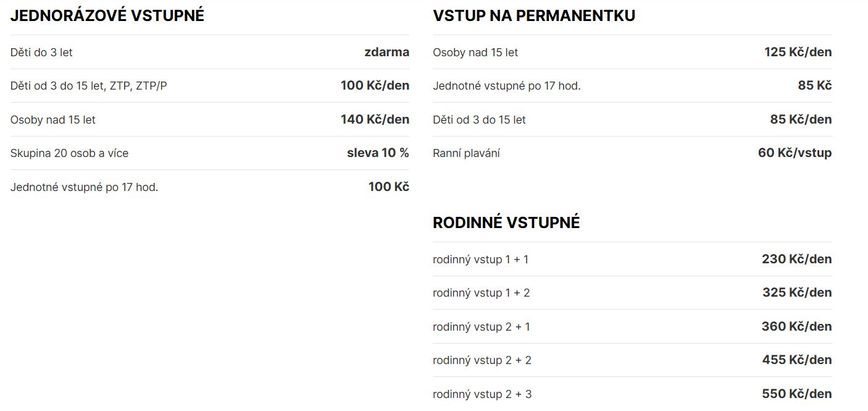The width and height of the screenshot is (868, 411).
Task: Select the Děti do 3 let label
Action: point(41,53)
